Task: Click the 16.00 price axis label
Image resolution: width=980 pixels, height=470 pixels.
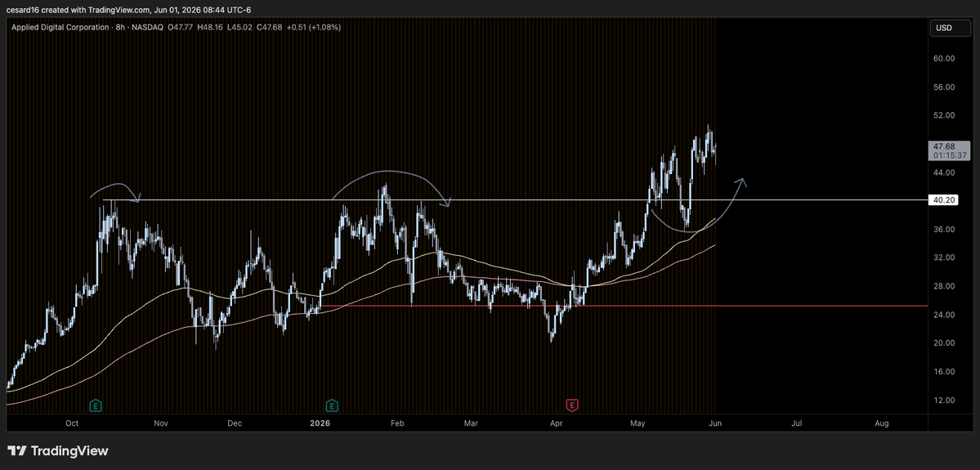Action: click(944, 372)
